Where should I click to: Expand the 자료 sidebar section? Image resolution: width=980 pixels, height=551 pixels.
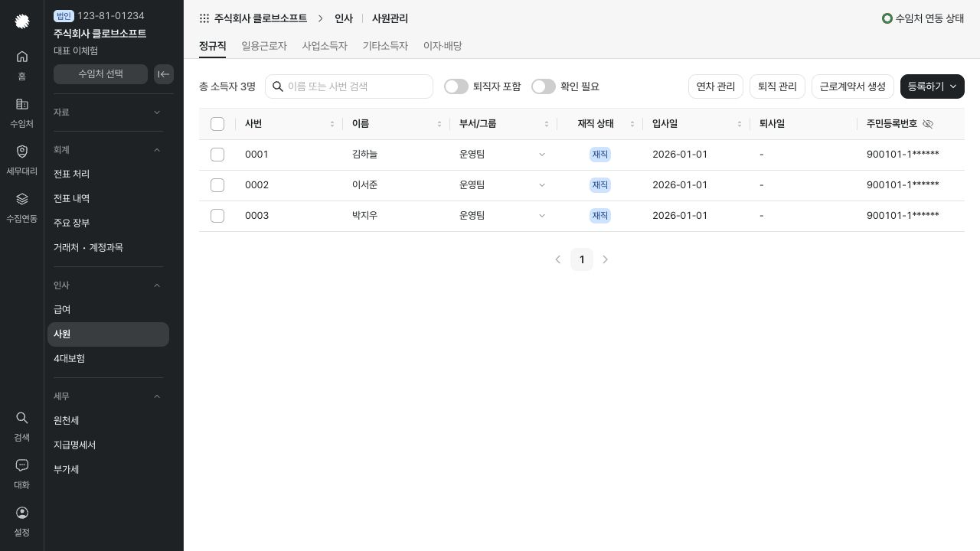point(157,112)
